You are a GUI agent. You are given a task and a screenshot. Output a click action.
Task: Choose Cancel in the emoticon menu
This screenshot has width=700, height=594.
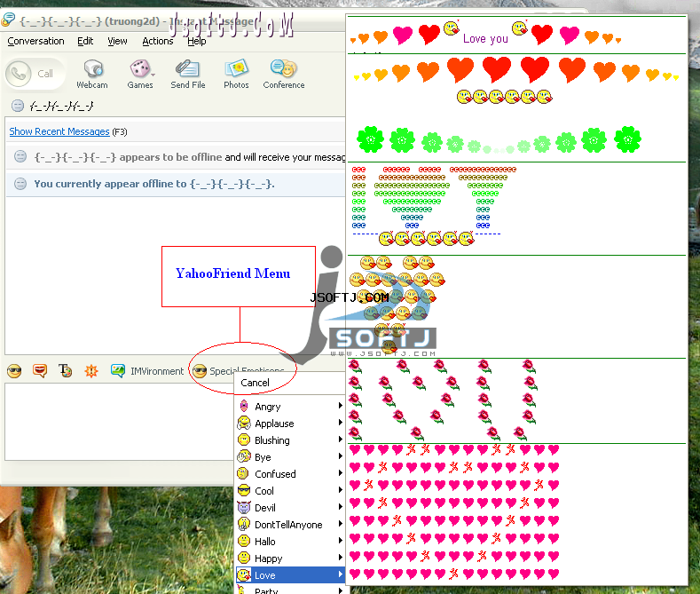tap(255, 383)
